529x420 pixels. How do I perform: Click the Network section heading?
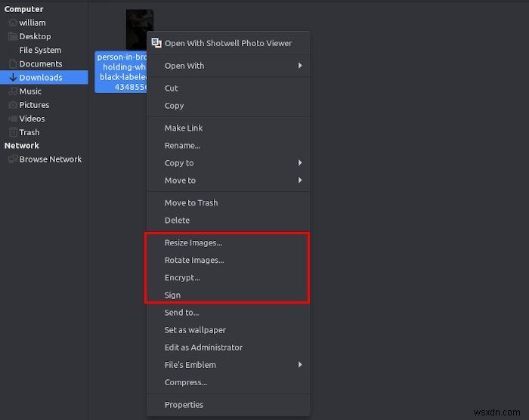click(22, 145)
